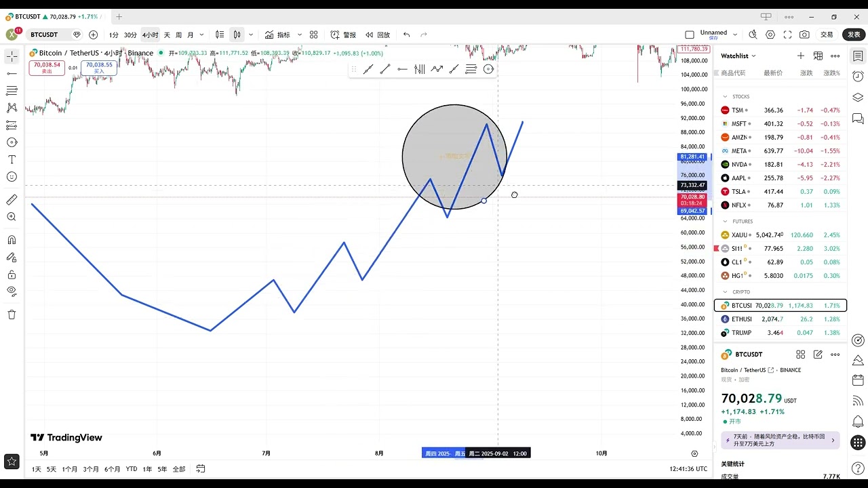This screenshot has width=868, height=488.
Task: Toggle lock all drawings
Action: (x=12, y=274)
